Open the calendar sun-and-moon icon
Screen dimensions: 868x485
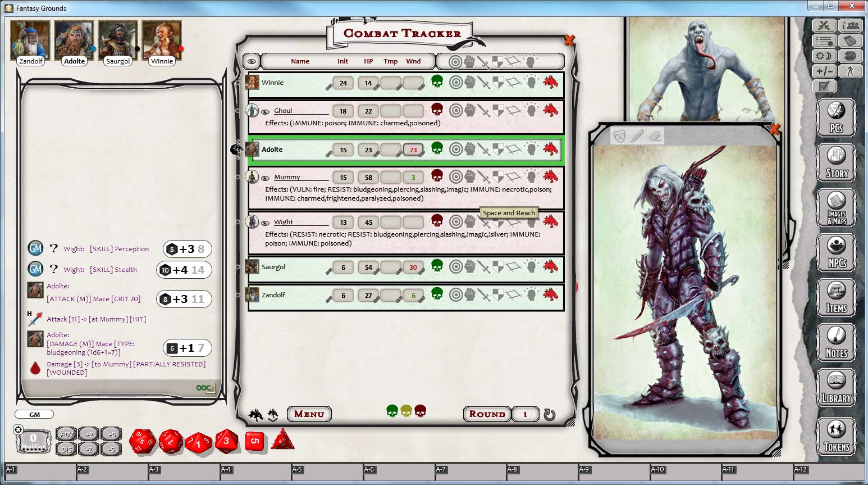(x=824, y=56)
